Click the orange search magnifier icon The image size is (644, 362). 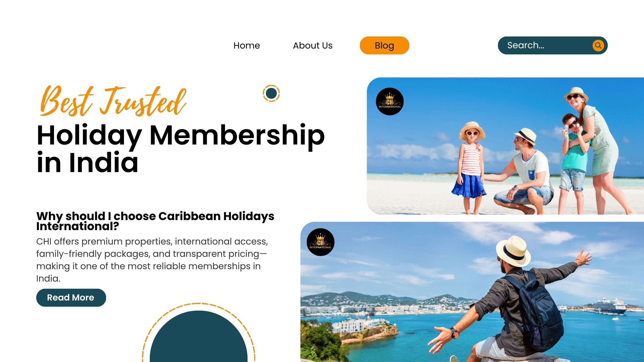(598, 45)
